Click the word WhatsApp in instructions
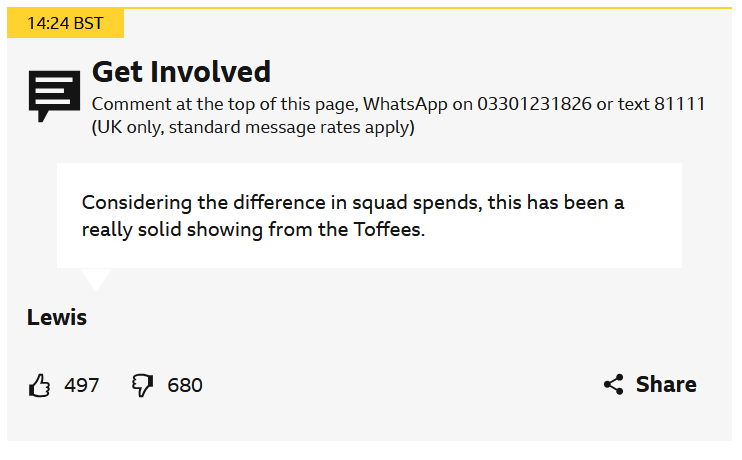Image resolution: width=742 pixels, height=460 pixels. [405, 104]
